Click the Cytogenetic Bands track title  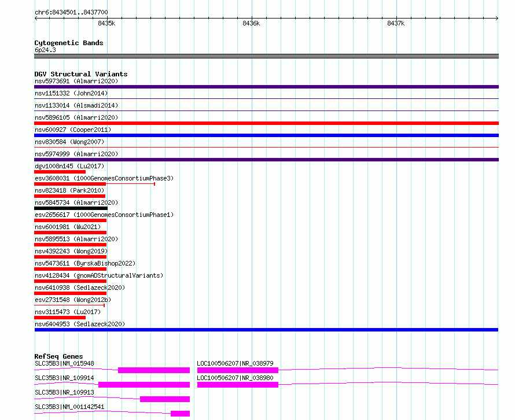point(69,43)
